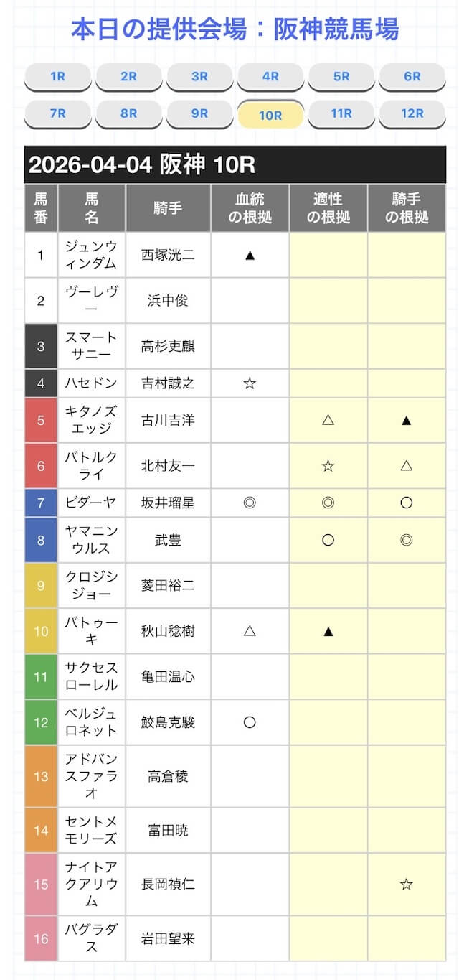Switch to the 11R race tab
The height and width of the screenshot is (980, 459).
coord(341,113)
